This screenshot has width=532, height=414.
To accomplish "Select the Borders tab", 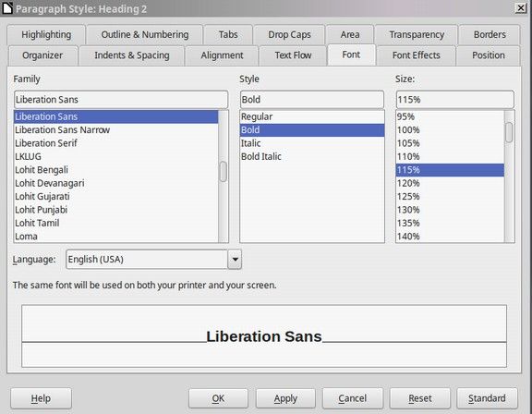I will pyautogui.click(x=490, y=34).
